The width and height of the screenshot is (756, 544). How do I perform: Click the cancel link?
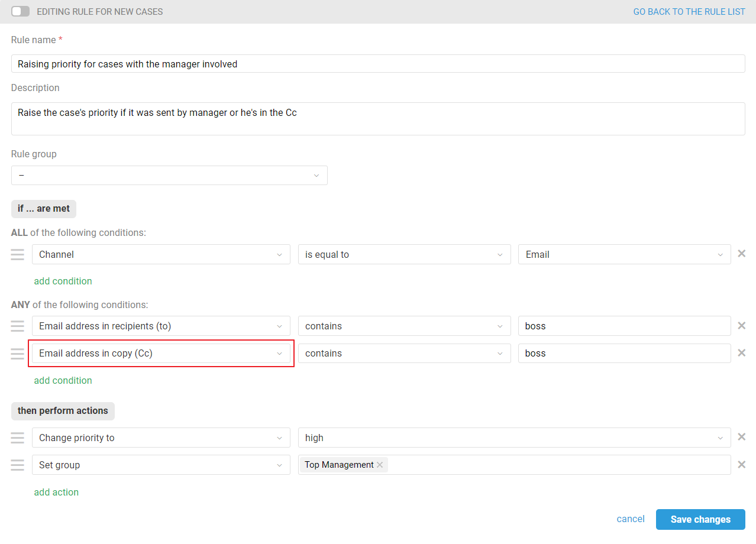[631, 519]
